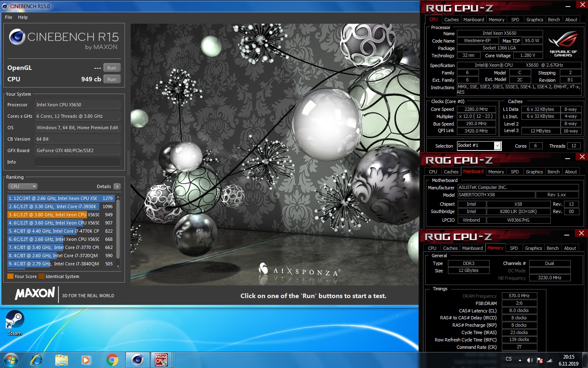This screenshot has width=588, height=368.
Task: Click the GFX Board GeForce GTX 480 field
Action: (78, 150)
